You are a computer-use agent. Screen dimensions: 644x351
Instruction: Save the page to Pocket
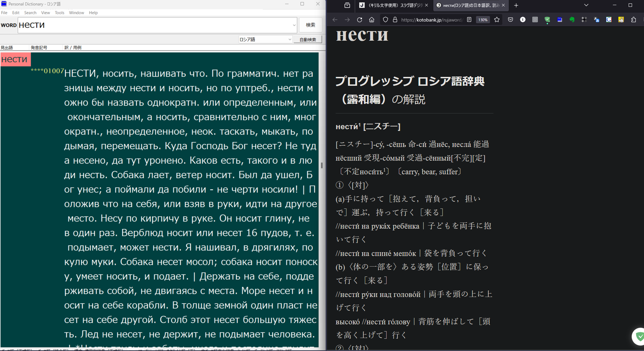click(510, 19)
